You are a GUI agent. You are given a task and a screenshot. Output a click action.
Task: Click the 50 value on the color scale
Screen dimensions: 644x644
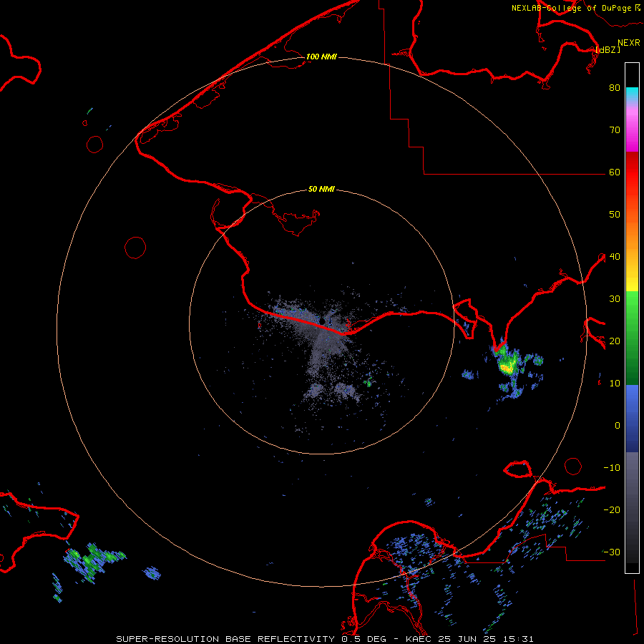pyautogui.click(x=615, y=215)
